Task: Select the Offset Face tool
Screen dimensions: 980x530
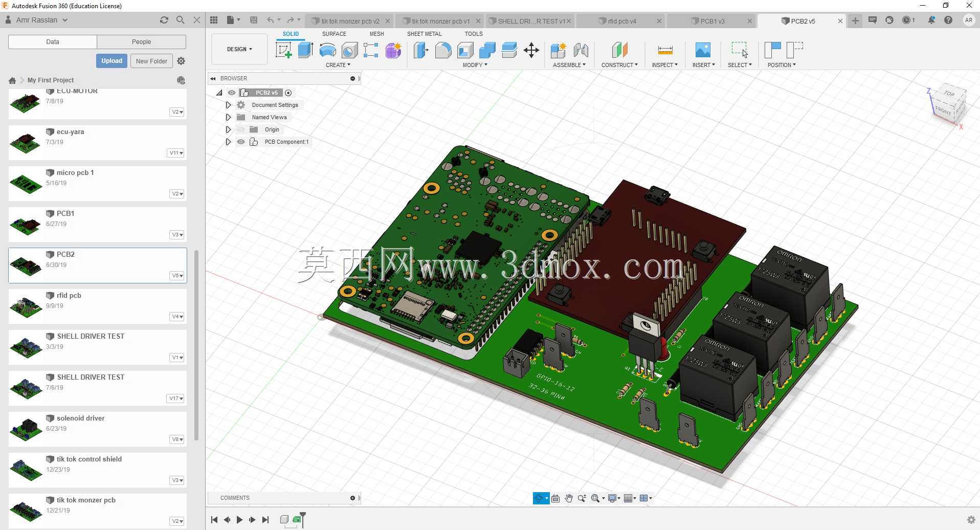Action: point(509,50)
